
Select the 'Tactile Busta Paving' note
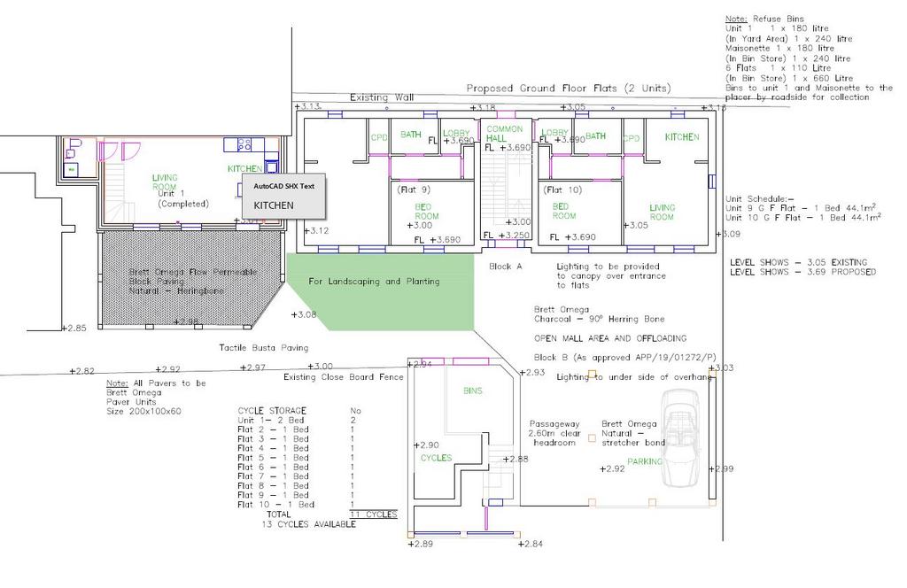(264, 347)
